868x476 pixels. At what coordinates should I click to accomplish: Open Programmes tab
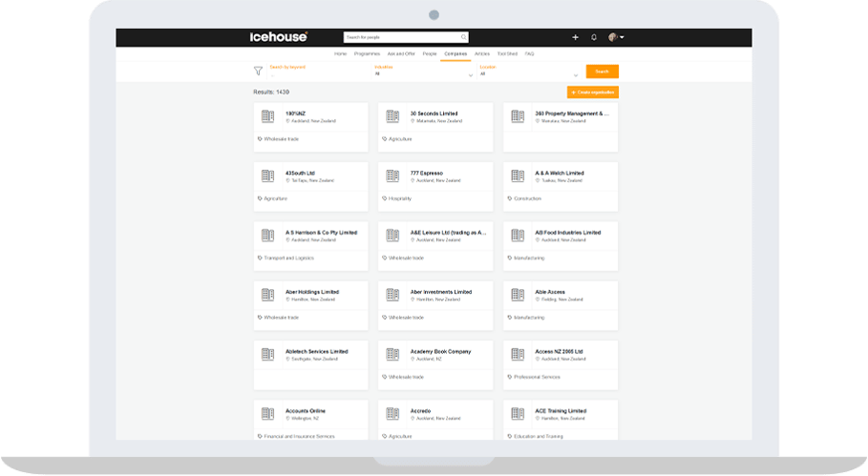[x=367, y=53]
